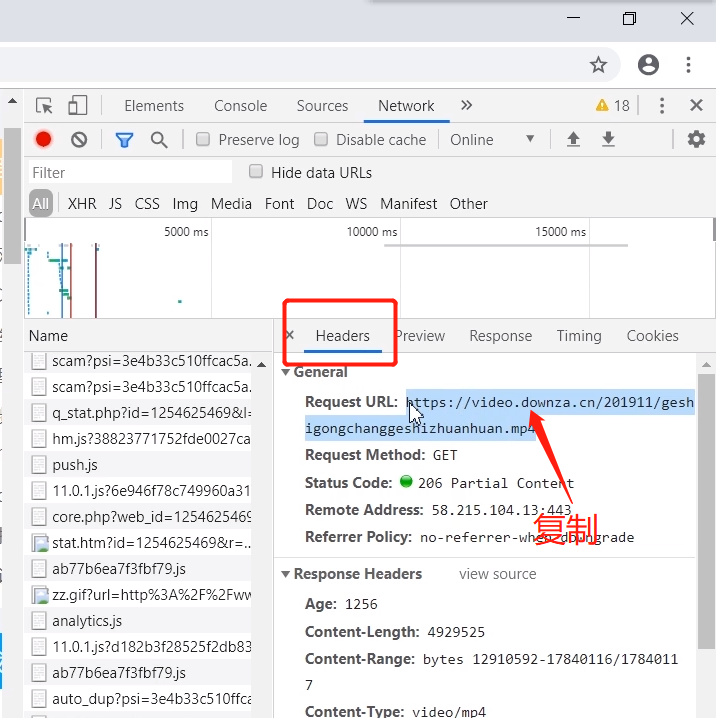This screenshot has width=716, height=718.
Task: Enable the Preserve log checkbox
Action: pyautogui.click(x=203, y=140)
